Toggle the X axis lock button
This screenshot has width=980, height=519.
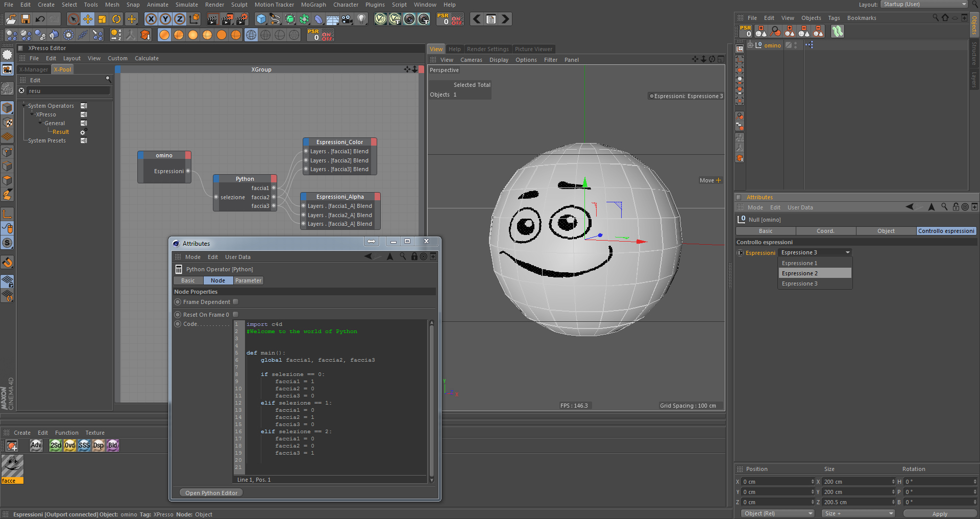point(151,19)
